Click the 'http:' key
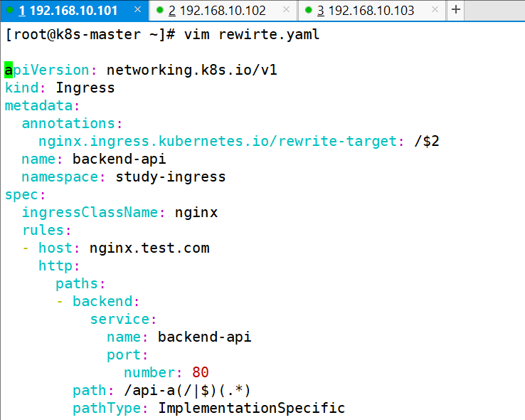The height and width of the screenshot is (420, 525). [x=59, y=266]
